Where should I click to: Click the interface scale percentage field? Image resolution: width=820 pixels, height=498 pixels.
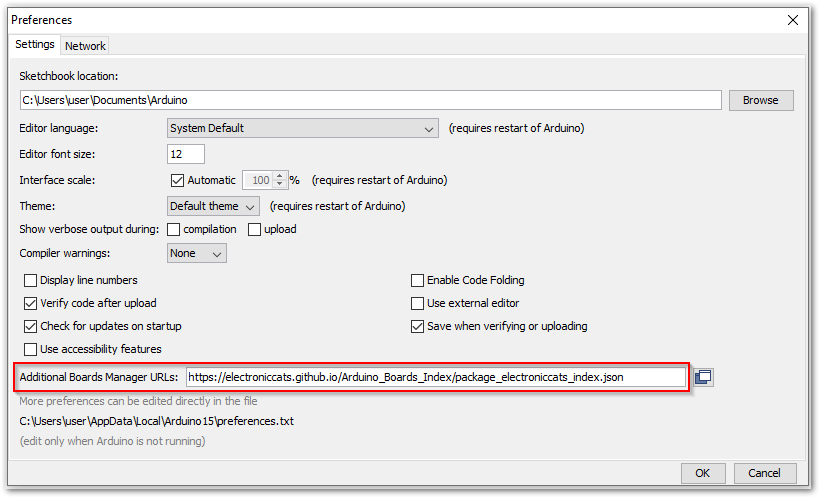pos(259,180)
